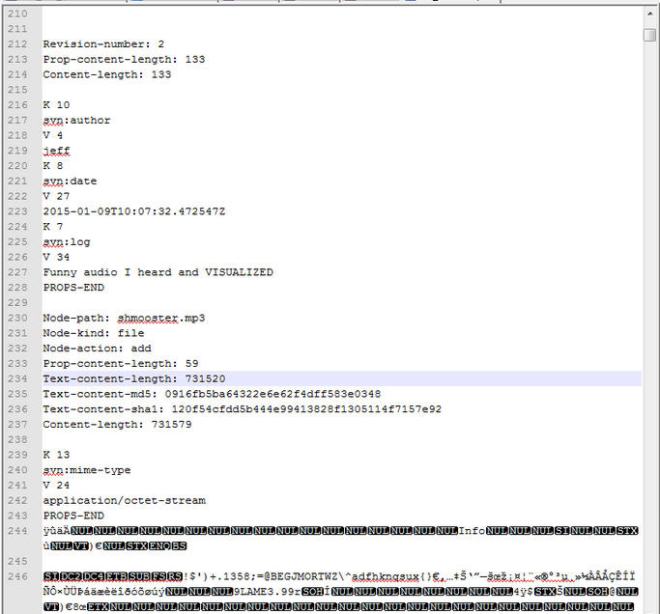The height and width of the screenshot is (614, 660).
Task: Click line number 244 in the gutter
Action: click(18, 531)
